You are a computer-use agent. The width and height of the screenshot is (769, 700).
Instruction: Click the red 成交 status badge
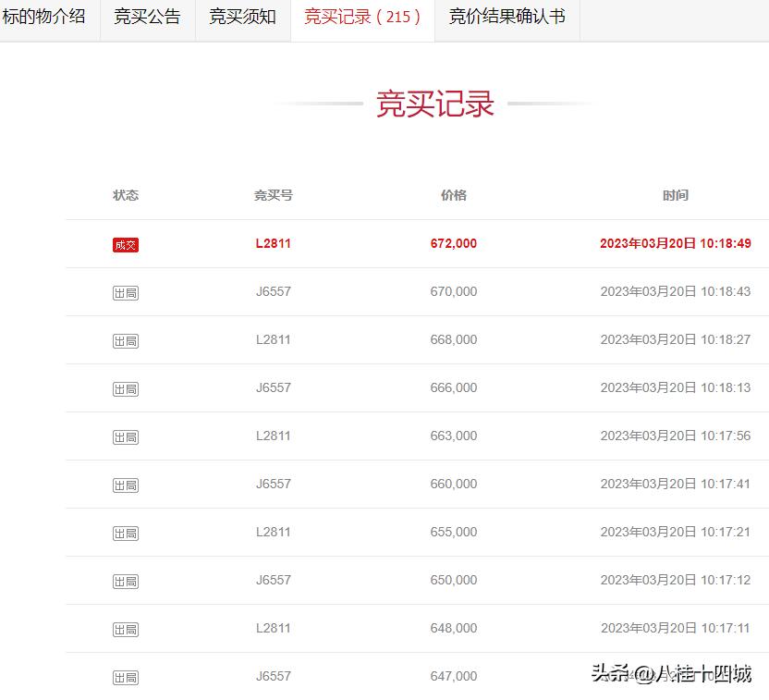[125, 244]
